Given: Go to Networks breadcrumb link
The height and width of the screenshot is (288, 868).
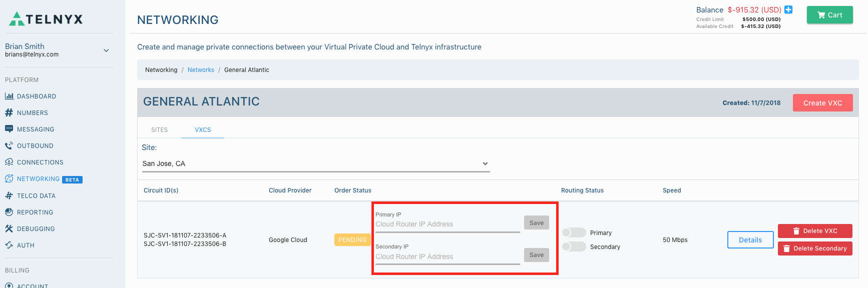Looking at the screenshot, I should pos(201,70).
